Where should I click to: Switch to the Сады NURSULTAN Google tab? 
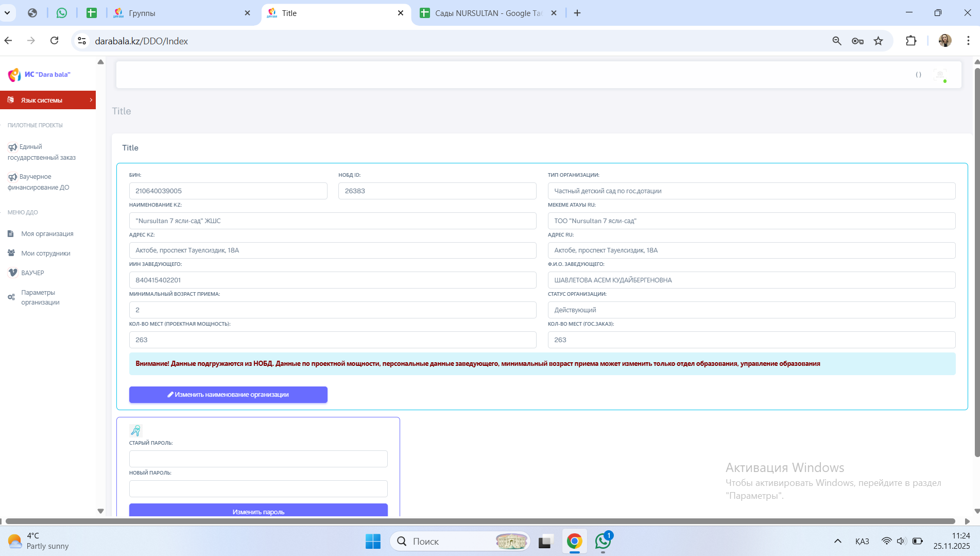pos(488,13)
